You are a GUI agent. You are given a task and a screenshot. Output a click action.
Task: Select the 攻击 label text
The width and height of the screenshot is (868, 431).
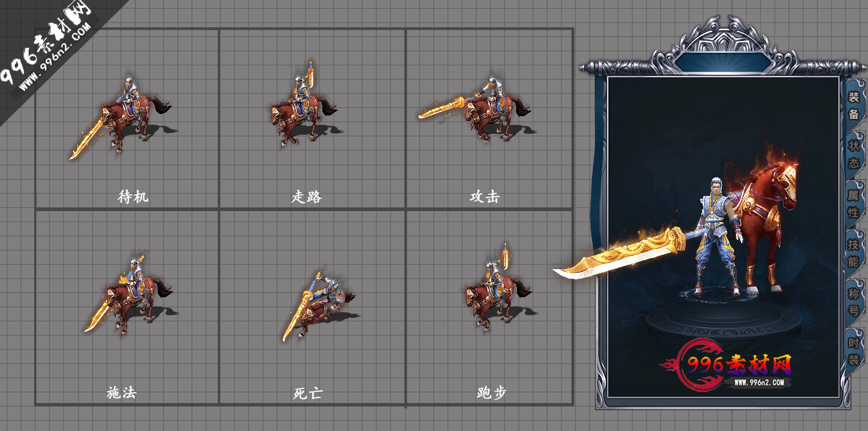[485, 197]
